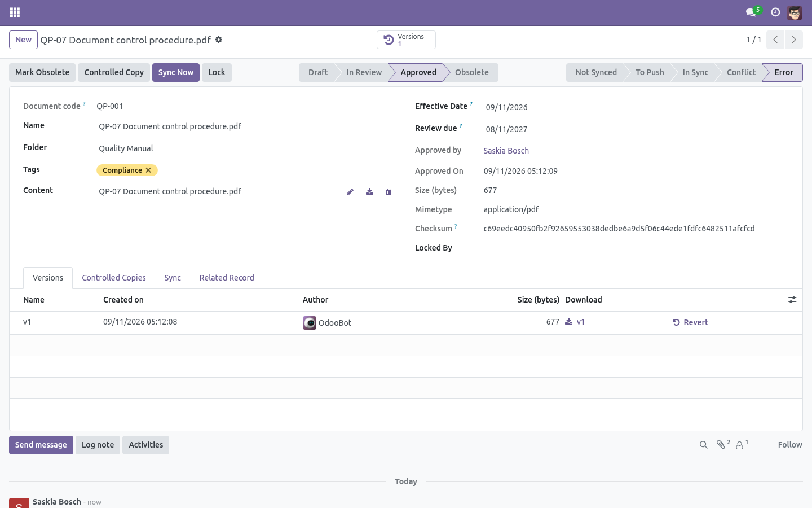Switch to the Sync tab

coord(173,278)
